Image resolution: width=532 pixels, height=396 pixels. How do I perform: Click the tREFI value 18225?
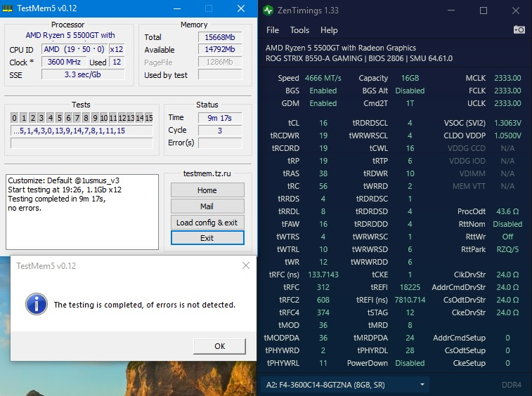tap(410, 287)
